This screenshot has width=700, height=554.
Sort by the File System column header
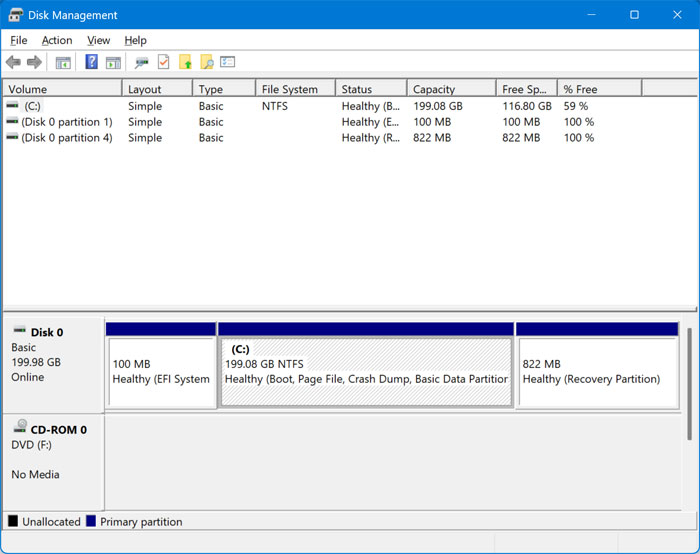296,89
